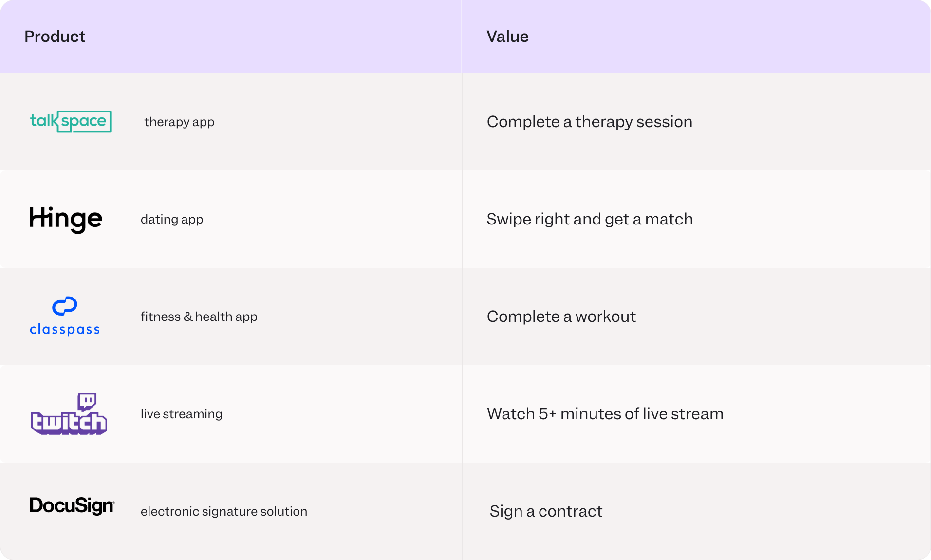Click the "fitness & health app" label
The image size is (931, 560).
pos(199,317)
